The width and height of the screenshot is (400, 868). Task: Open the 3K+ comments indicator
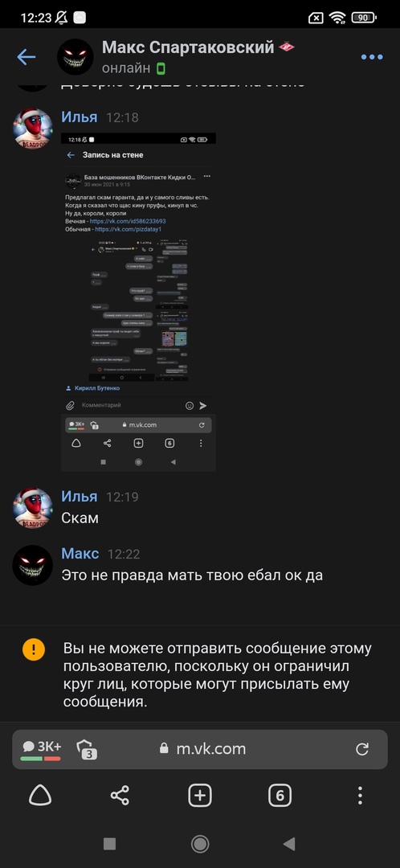click(x=41, y=749)
